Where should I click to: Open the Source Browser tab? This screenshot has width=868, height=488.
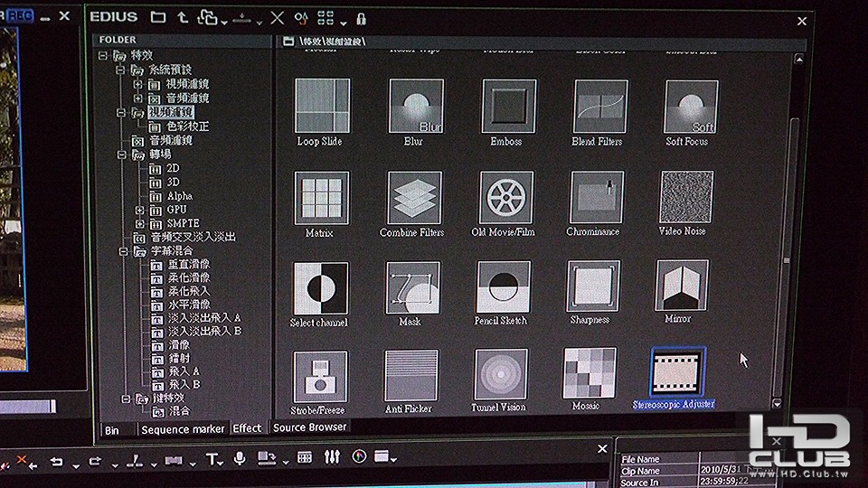[x=309, y=427]
